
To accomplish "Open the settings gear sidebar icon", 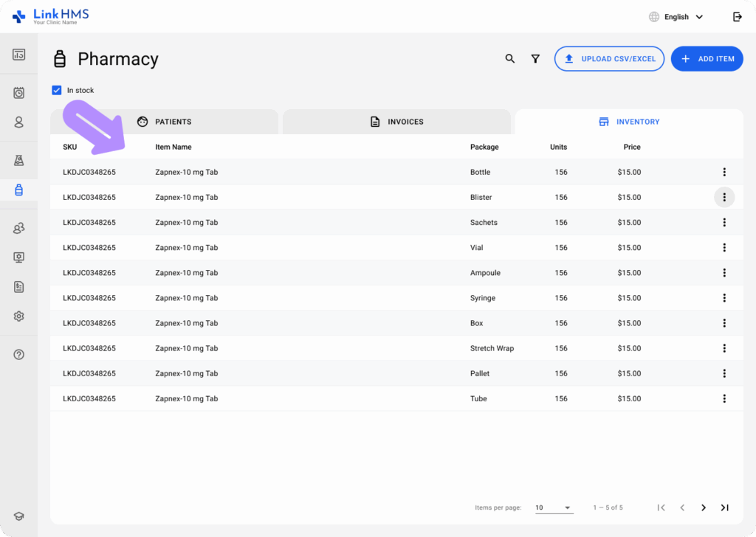I will click(x=18, y=316).
